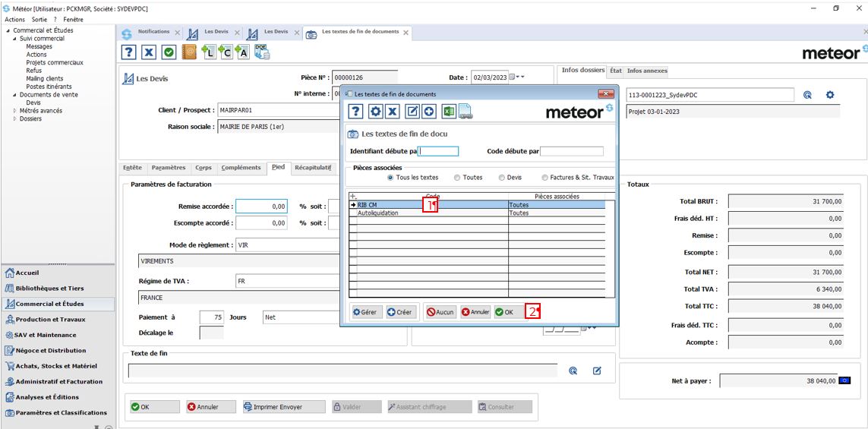Image resolution: width=868 pixels, height=429 pixels.
Task: Click the X cancel icon in main toolbar
Action: tap(148, 52)
